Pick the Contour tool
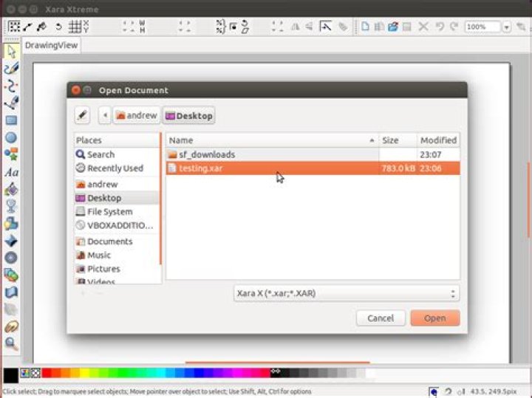The image size is (532, 398). click(11, 258)
